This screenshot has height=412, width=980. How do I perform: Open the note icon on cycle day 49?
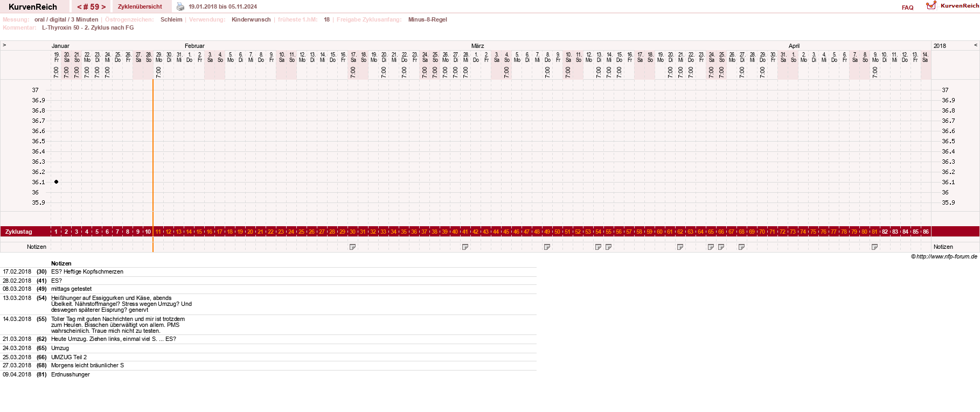tap(547, 247)
